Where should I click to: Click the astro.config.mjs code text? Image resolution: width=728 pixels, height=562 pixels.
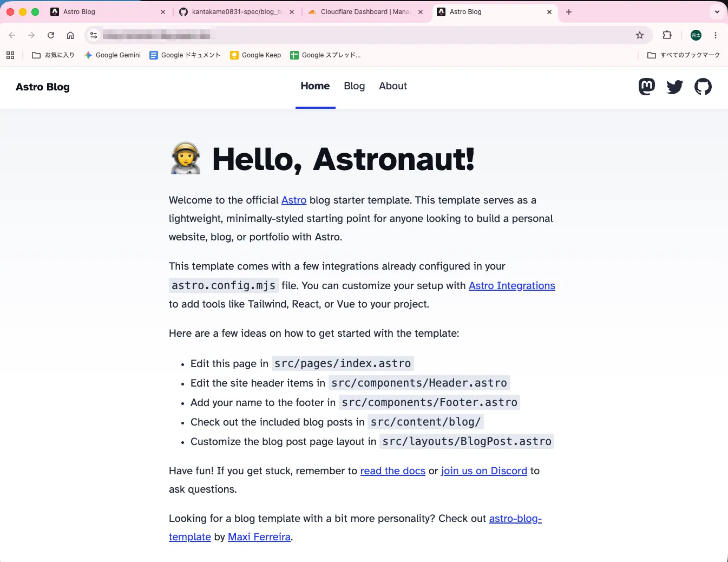click(x=224, y=285)
